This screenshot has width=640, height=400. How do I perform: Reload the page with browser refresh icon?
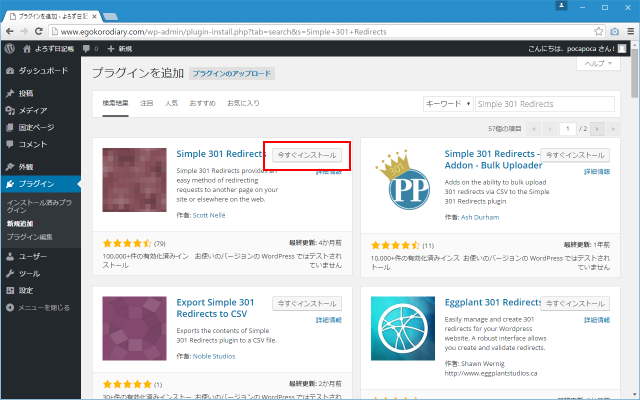[x=45, y=30]
